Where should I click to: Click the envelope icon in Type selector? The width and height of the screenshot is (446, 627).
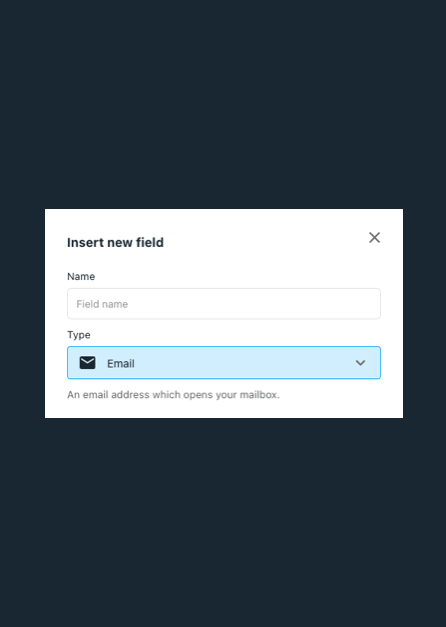click(x=87, y=363)
